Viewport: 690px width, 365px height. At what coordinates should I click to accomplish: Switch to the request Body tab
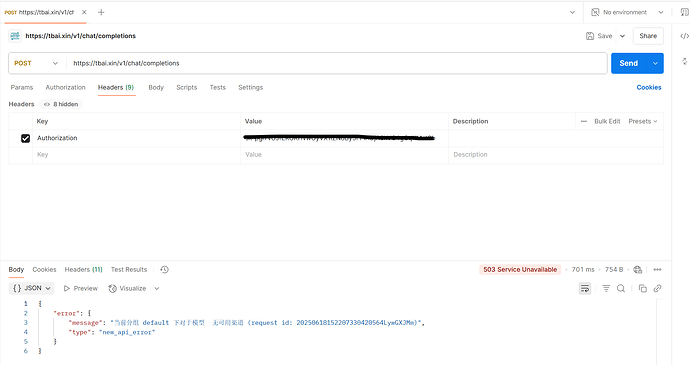[x=156, y=88]
